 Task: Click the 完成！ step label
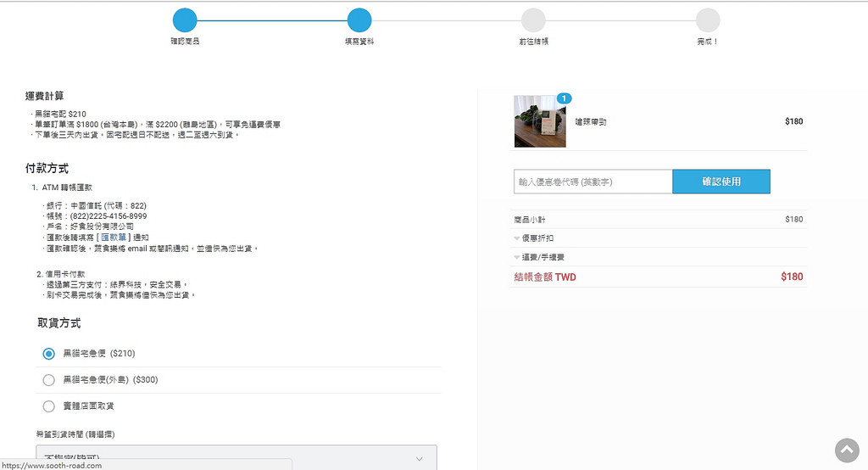pos(708,41)
